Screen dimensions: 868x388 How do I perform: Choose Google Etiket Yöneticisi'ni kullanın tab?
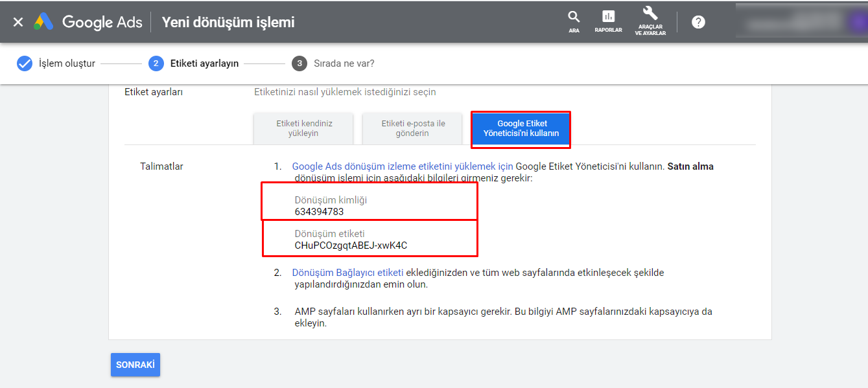521,128
